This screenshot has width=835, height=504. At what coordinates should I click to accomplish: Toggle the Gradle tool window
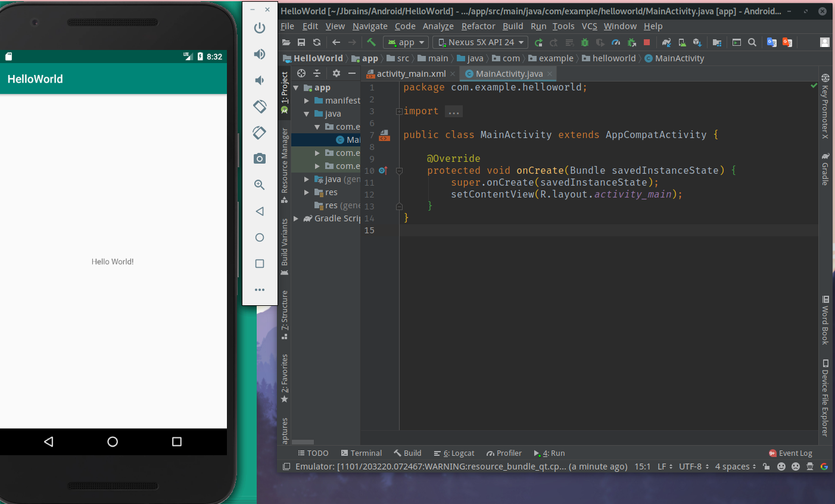[x=825, y=170]
